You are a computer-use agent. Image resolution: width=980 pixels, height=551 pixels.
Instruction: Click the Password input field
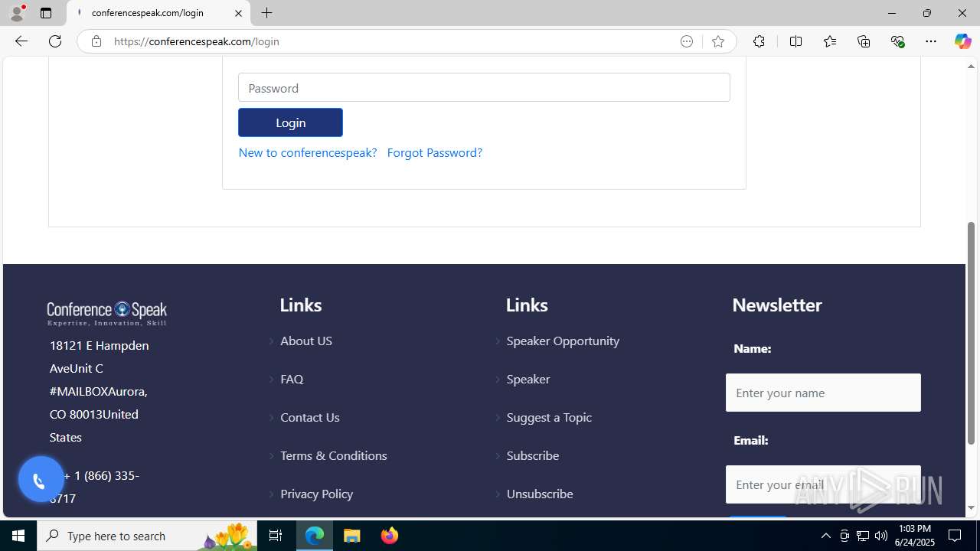coord(484,87)
